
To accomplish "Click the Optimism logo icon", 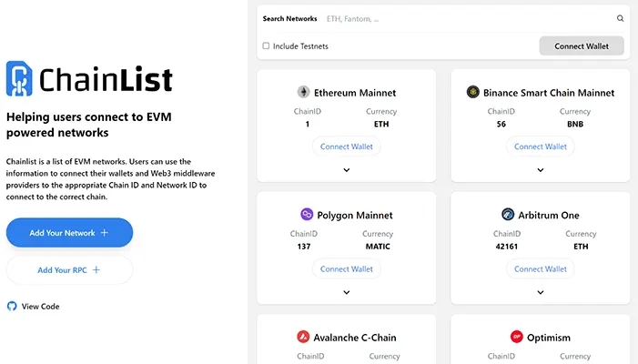I will pyautogui.click(x=516, y=337).
